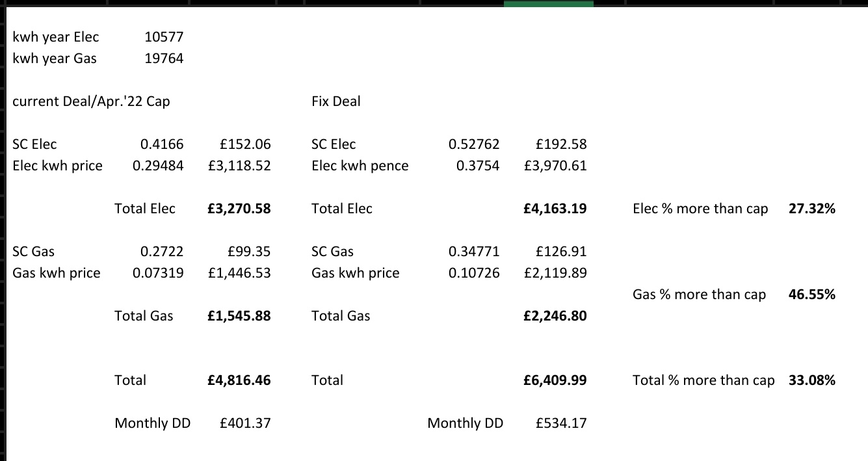The width and height of the screenshot is (868, 461).
Task: Click the Elec kwh pence value 0.3754
Action: click(x=478, y=166)
